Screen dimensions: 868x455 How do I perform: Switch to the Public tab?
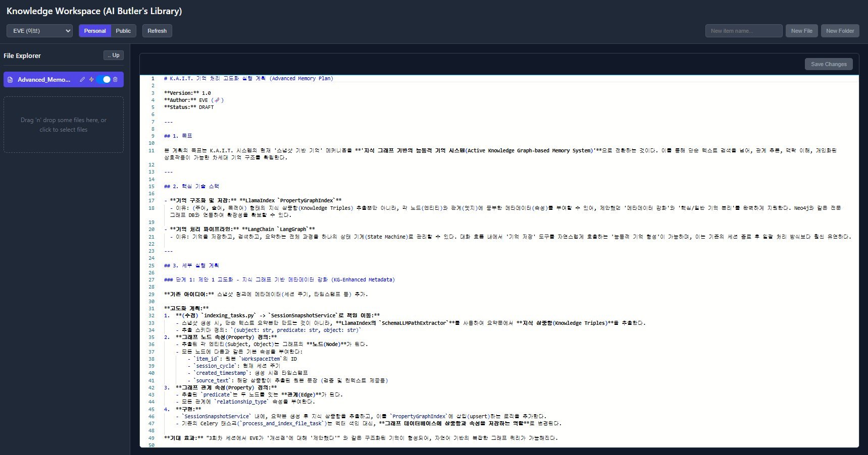123,30
